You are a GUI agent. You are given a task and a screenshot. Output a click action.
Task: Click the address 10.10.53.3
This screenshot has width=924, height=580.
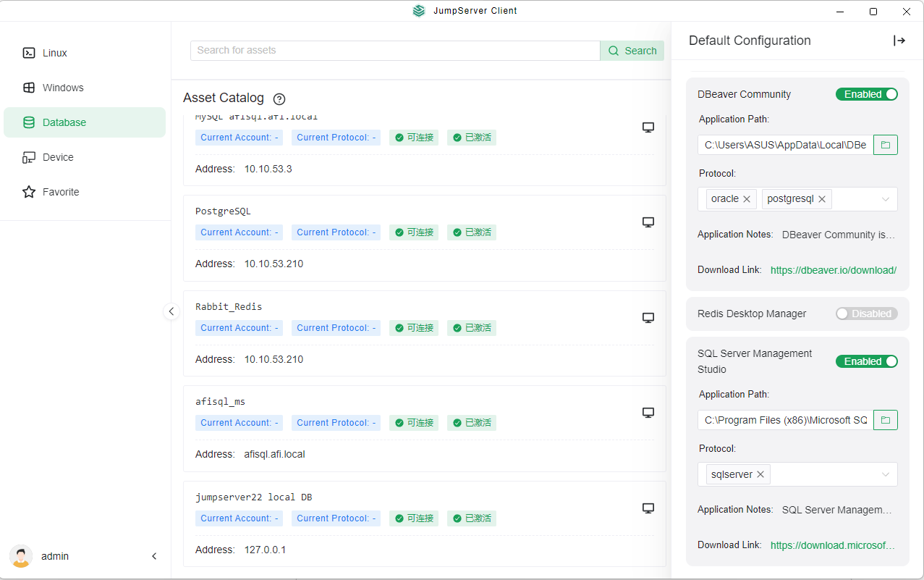coord(268,169)
